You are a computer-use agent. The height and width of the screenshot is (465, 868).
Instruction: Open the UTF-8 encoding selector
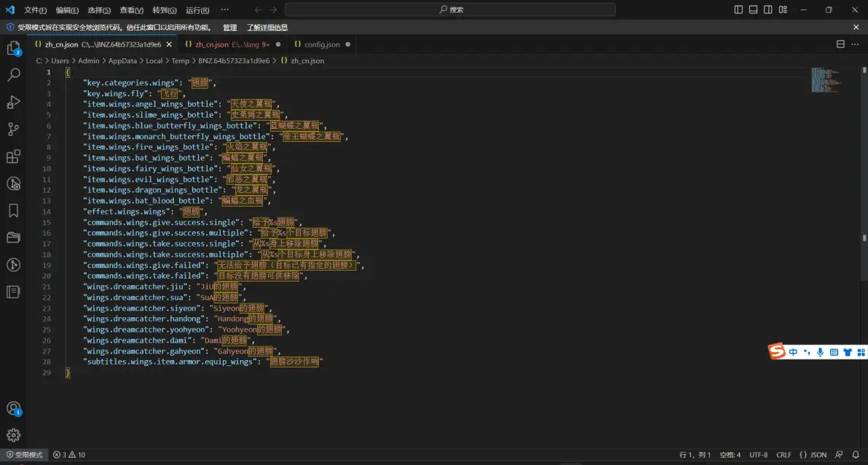758,455
